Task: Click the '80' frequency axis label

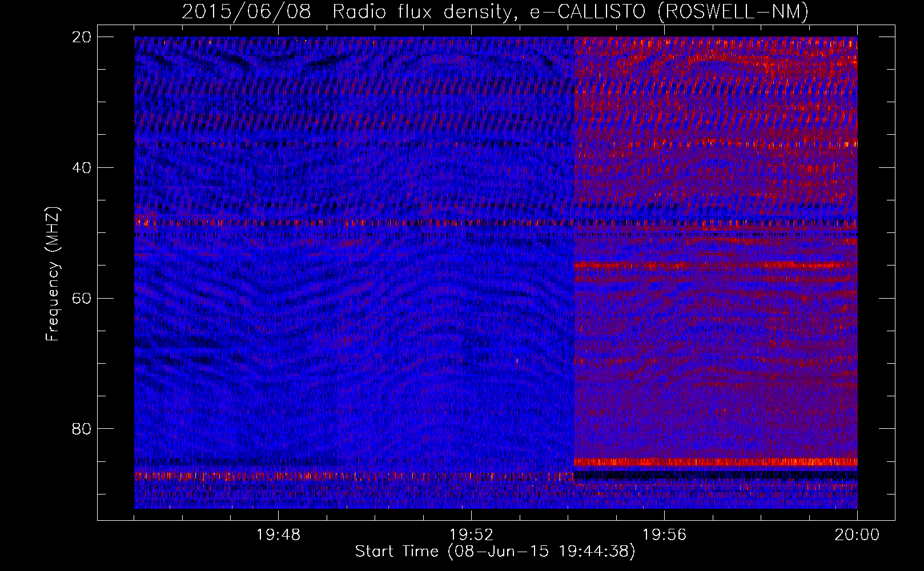Action: pyautogui.click(x=82, y=429)
